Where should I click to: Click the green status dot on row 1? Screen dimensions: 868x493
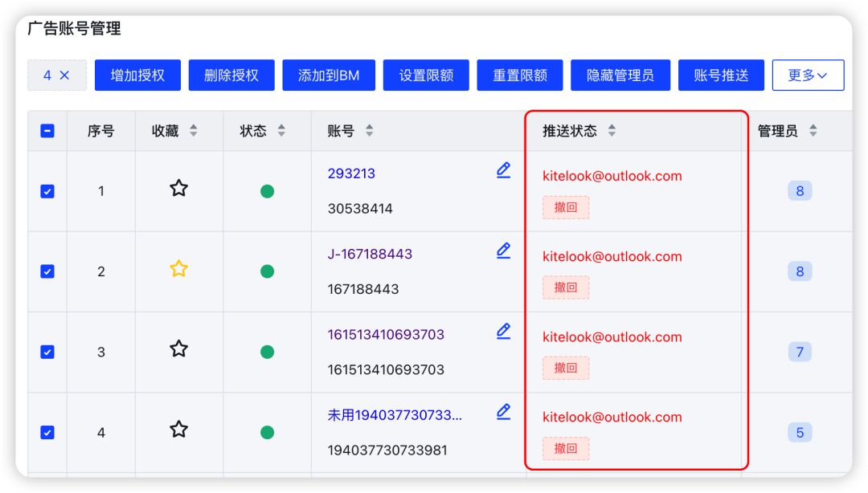pos(268,191)
